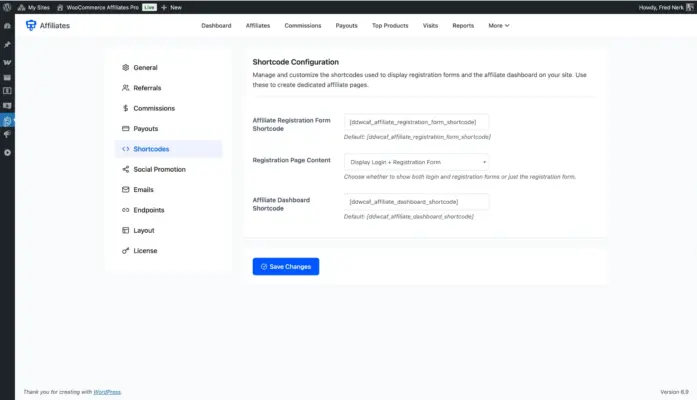Image resolution: width=697 pixels, height=400 pixels.
Task: Click the collapse menu circle icon
Action: (x=7, y=152)
